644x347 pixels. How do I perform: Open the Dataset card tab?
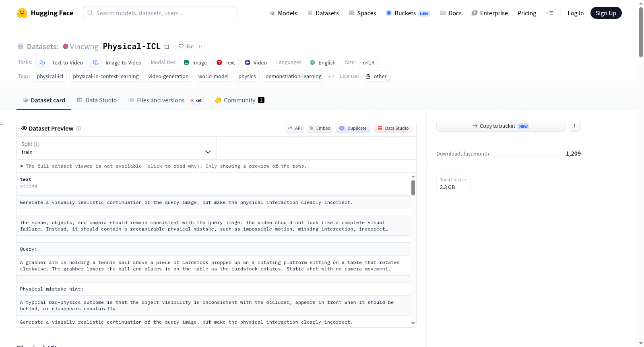(x=44, y=100)
